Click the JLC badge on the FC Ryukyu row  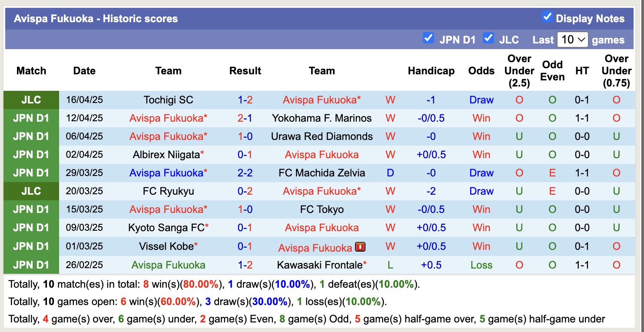click(31, 191)
